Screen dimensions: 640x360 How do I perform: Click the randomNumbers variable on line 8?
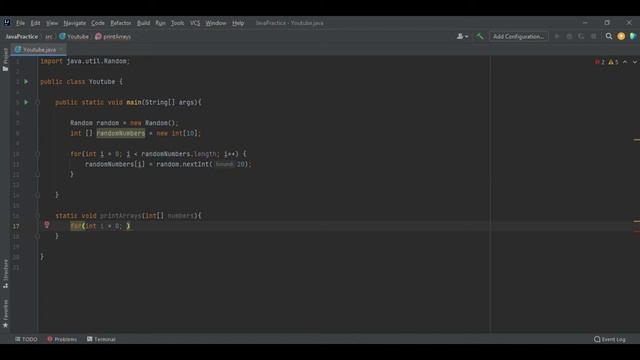(120, 133)
